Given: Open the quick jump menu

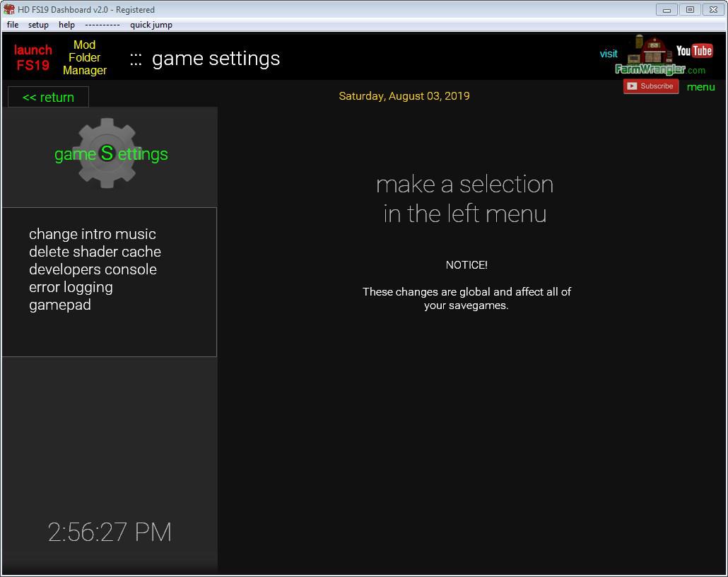Looking at the screenshot, I should click(151, 25).
